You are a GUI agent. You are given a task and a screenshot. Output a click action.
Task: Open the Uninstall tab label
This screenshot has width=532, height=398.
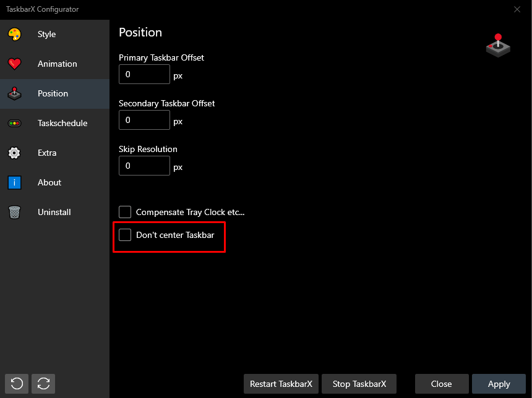point(54,212)
